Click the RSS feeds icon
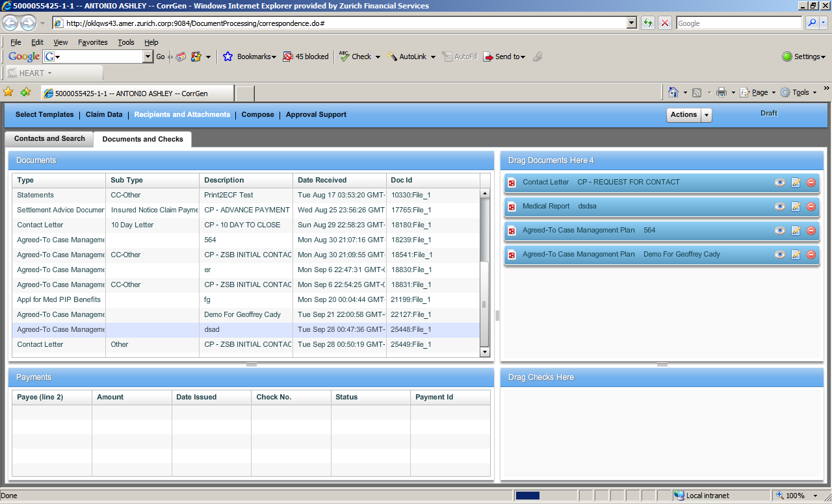The width and height of the screenshot is (832, 504). tap(697, 92)
